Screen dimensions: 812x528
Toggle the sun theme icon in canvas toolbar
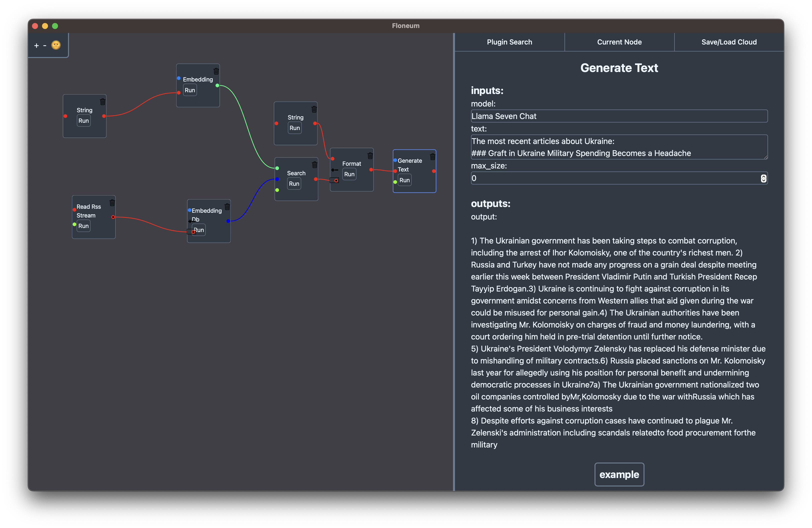[x=56, y=45]
